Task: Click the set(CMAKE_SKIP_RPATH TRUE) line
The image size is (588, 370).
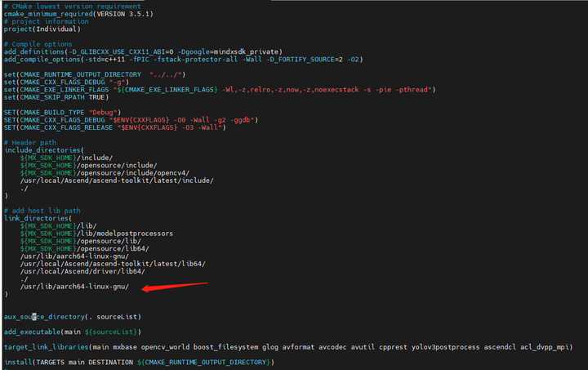Action: 56,97
